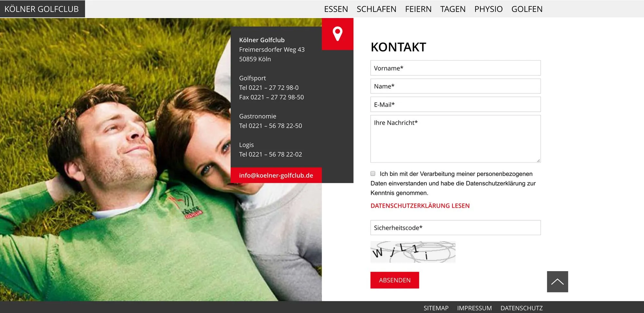This screenshot has width=644, height=313.
Task: Open the DATENSCHUTZERKLÄRUNG LESEN link
Action: [420, 206]
